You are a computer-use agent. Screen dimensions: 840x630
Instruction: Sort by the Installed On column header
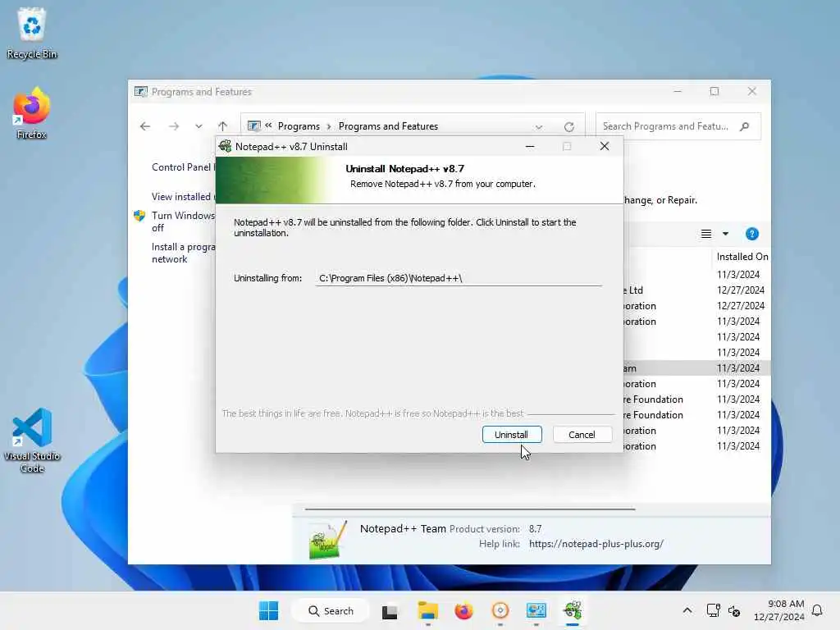pyautogui.click(x=742, y=257)
